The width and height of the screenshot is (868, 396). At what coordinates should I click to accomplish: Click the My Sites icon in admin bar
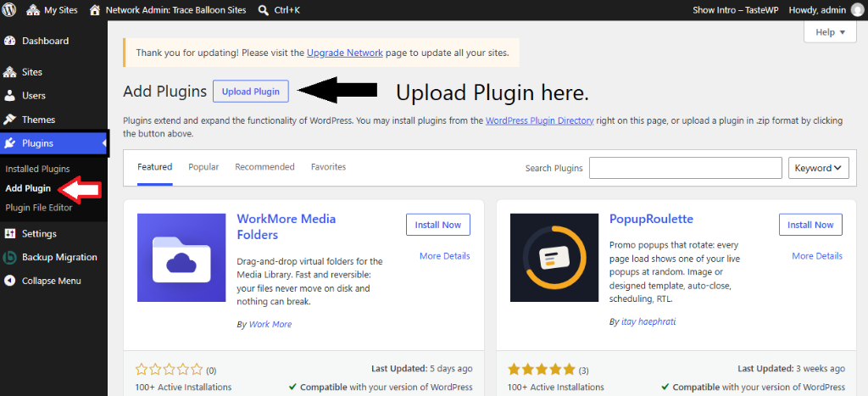(33, 10)
